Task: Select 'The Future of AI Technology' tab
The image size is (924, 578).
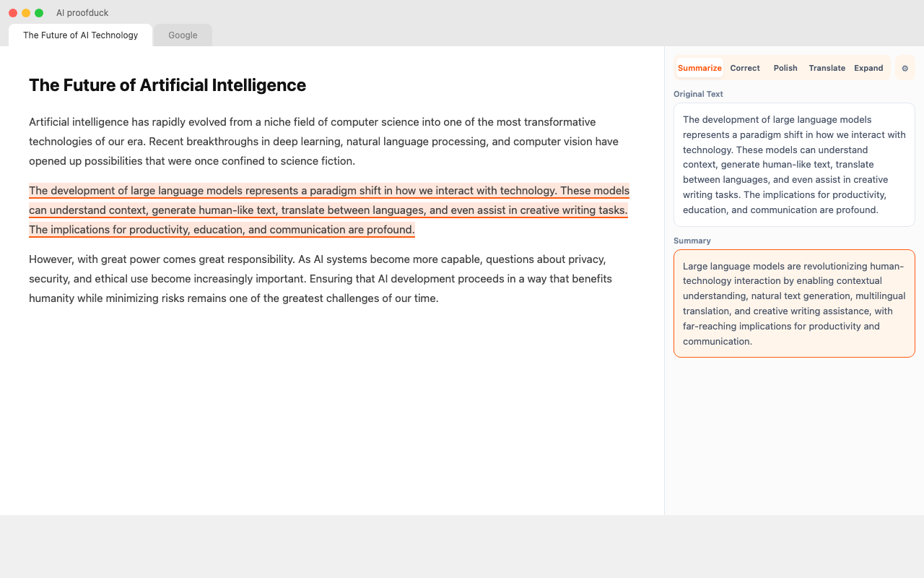Action: 80,35
